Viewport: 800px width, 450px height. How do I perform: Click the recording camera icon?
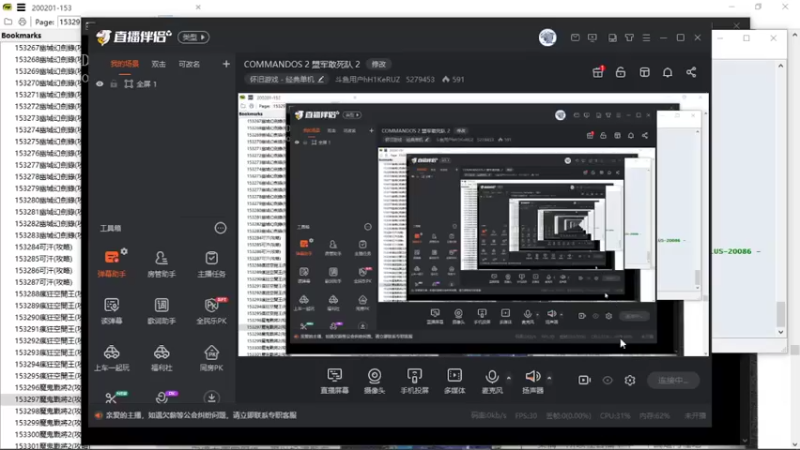(584, 380)
